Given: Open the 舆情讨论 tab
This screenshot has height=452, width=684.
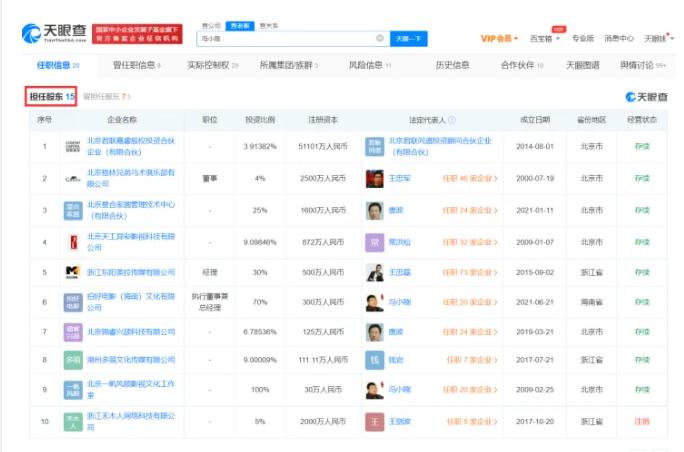Looking at the screenshot, I should click(x=643, y=65).
